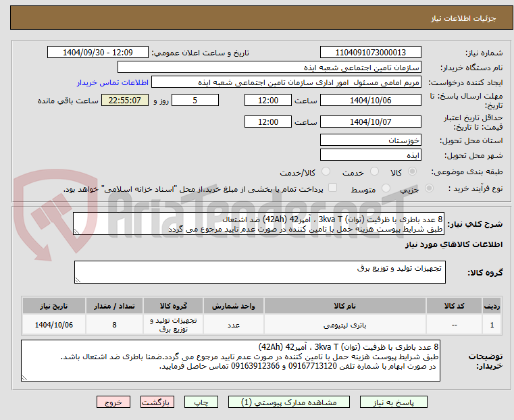Open مشاهده مدارک پیوستی (1) button
The height and width of the screenshot is (420, 514).
[x=289, y=402]
